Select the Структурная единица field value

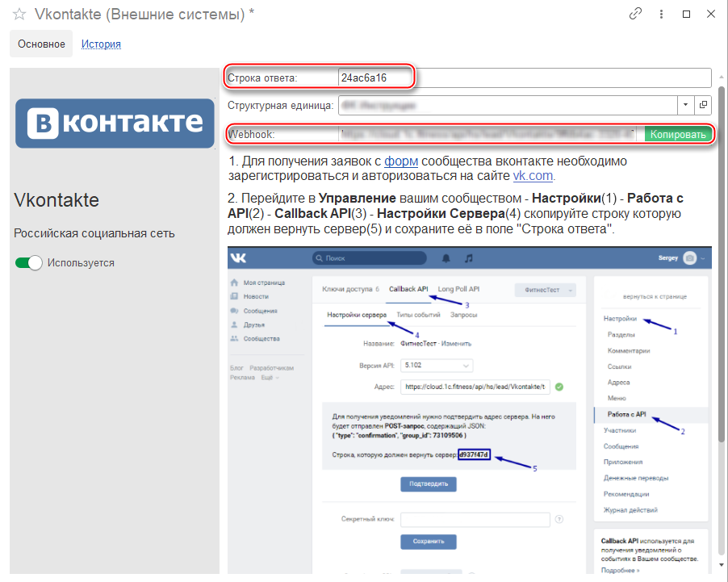[x=508, y=106]
